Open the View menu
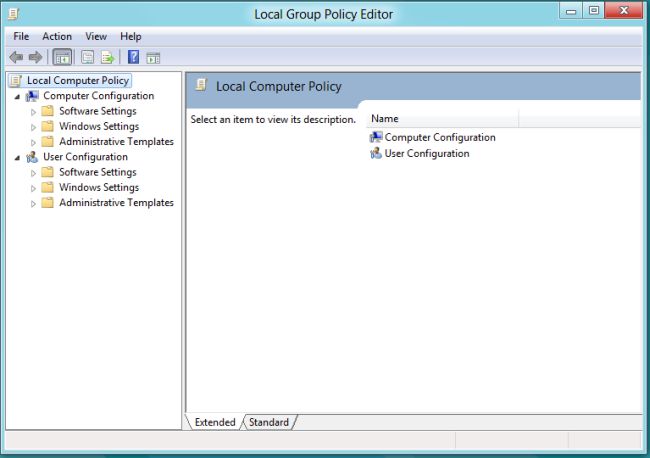Viewport: 650px width, 458px height. pyautogui.click(x=96, y=36)
